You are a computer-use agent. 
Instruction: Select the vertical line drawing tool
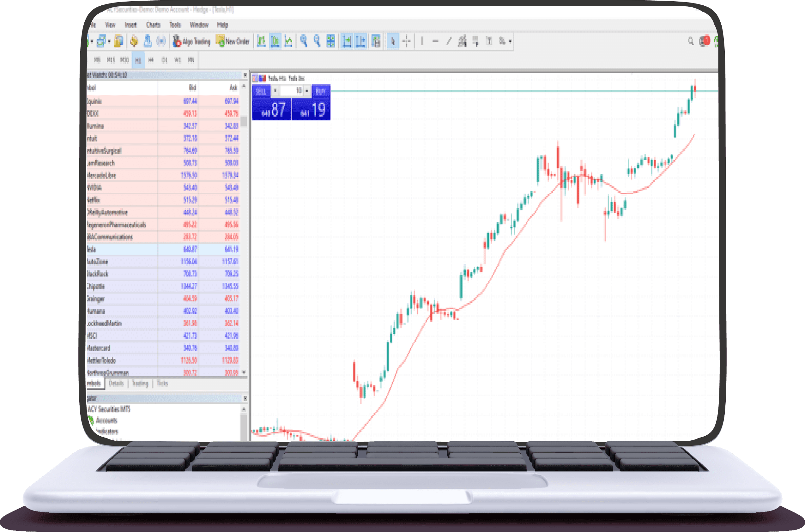(422, 41)
